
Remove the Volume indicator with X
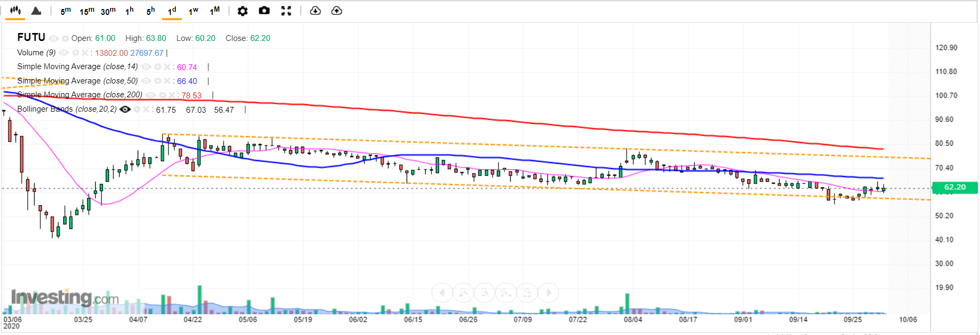tap(85, 53)
